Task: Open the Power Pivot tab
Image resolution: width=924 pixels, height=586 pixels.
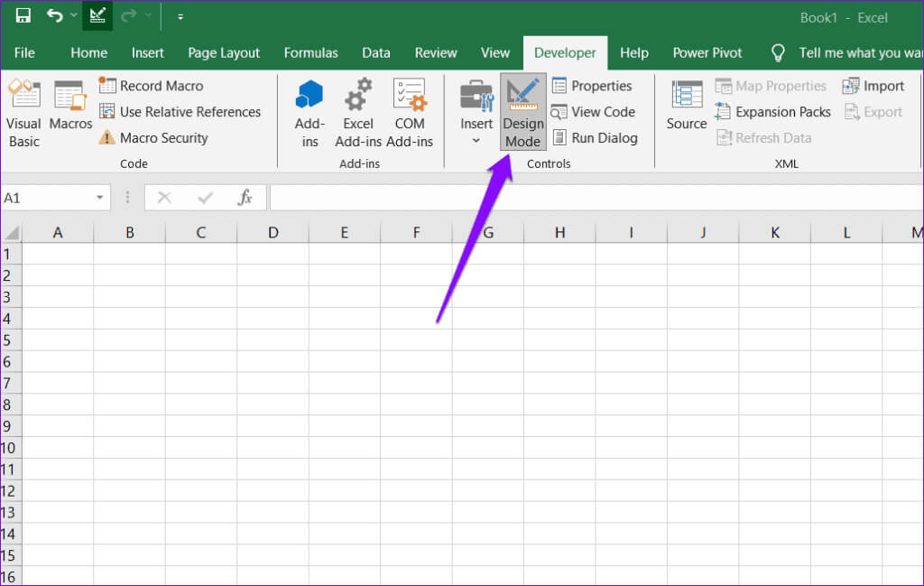Action: pyautogui.click(x=707, y=52)
